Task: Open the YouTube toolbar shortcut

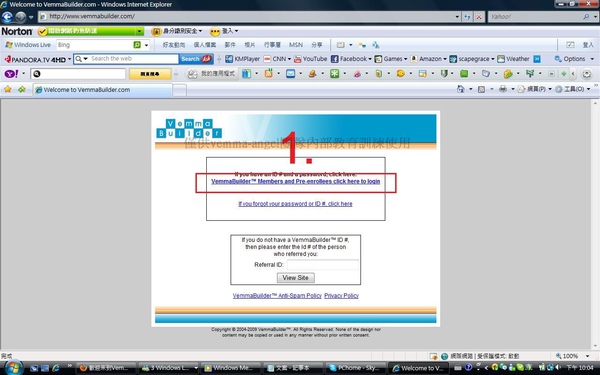Action: tap(310, 59)
